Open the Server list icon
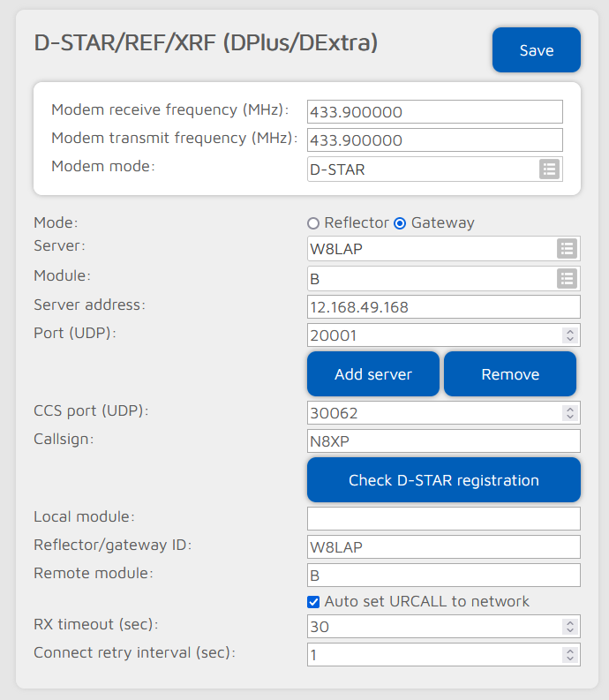609x700 pixels. 567,249
